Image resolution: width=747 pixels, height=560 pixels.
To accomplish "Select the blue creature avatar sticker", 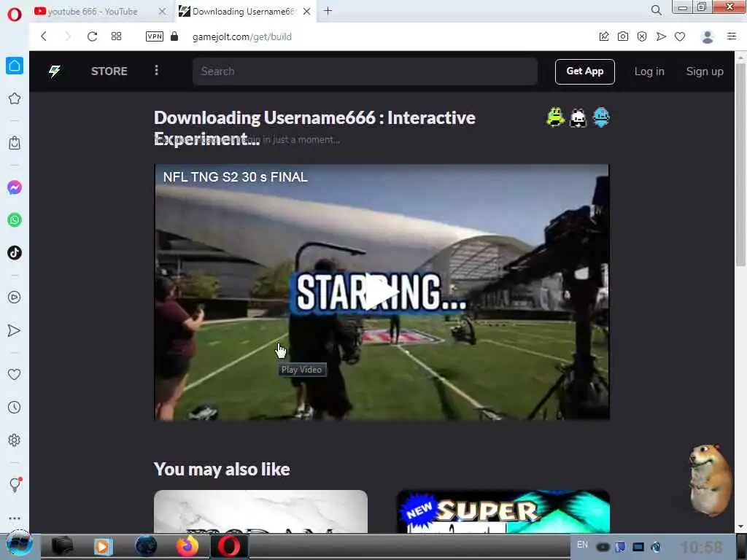I will pos(601,117).
